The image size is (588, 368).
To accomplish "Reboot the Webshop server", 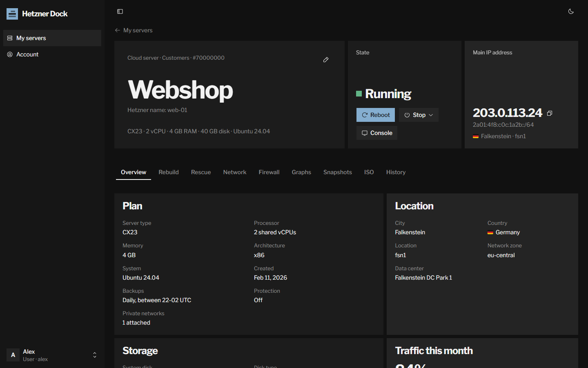I will pyautogui.click(x=376, y=115).
